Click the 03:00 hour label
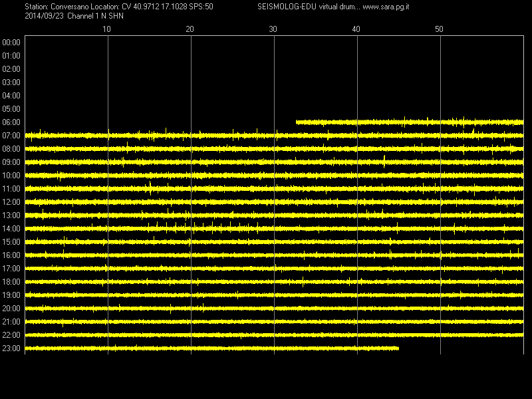The image size is (532, 399). (x=11, y=82)
